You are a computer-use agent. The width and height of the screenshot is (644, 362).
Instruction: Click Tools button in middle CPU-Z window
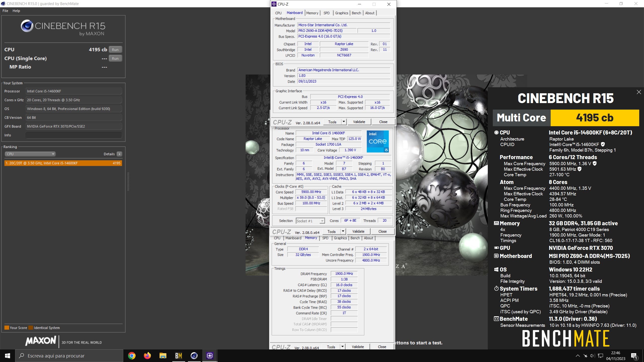pyautogui.click(x=331, y=231)
